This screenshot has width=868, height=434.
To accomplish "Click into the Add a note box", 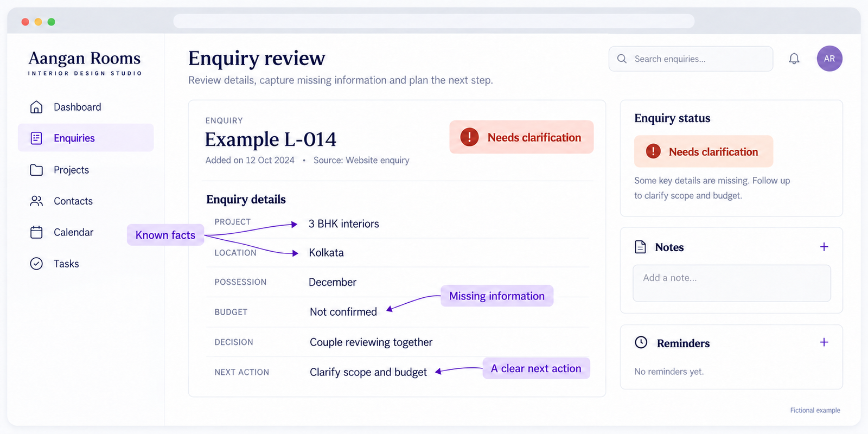I will (732, 283).
